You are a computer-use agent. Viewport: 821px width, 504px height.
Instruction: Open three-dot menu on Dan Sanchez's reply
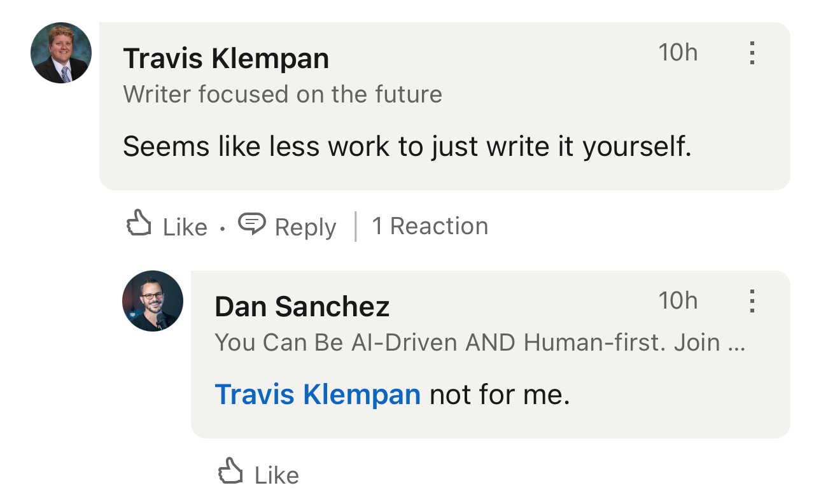[x=752, y=300]
